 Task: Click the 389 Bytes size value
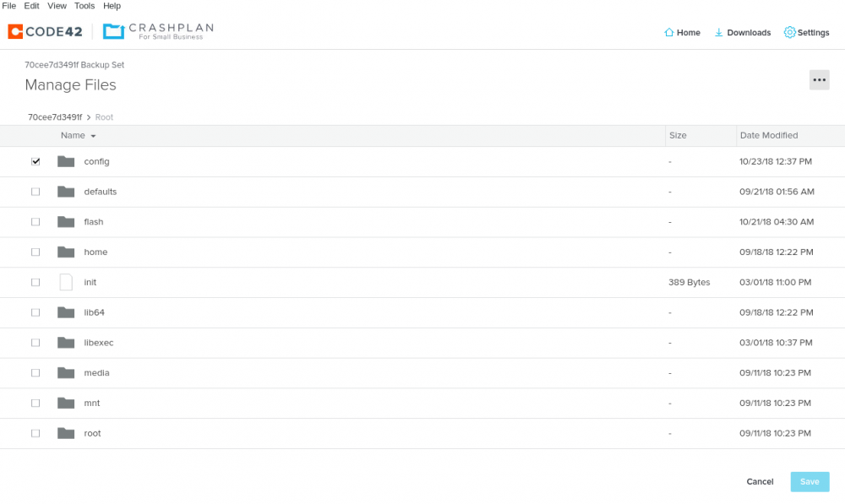click(690, 282)
